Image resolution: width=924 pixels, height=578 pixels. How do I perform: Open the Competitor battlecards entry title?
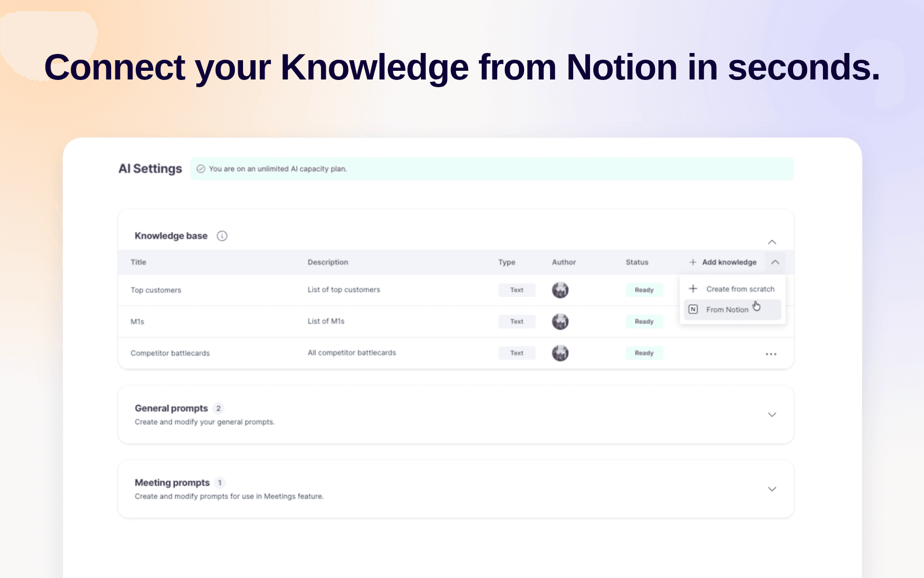pos(170,354)
